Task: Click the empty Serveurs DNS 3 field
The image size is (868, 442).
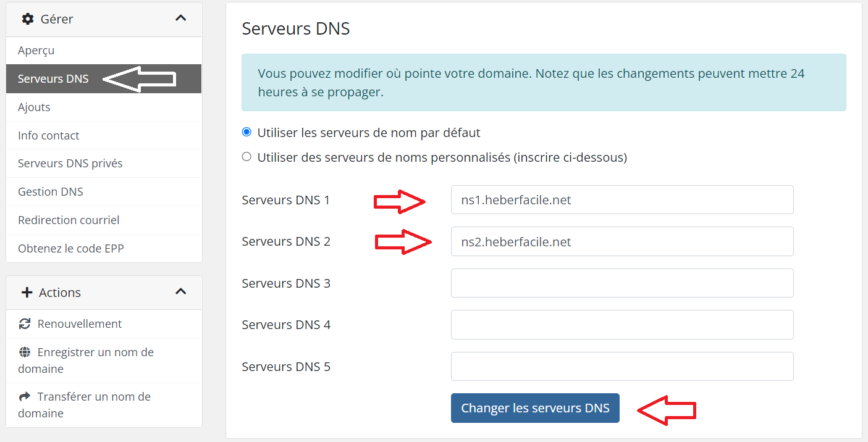Action: pos(622,283)
